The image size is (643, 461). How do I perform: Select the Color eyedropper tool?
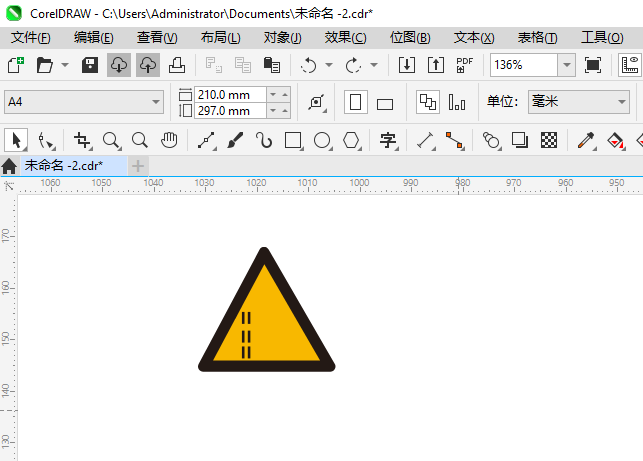coord(586,141)
